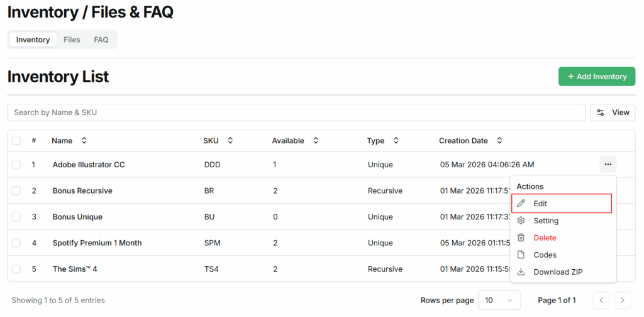The image size is (644, 317).
Task: Click the three-dot actions icon for Adobe Illustrator CC
Action: [x=608, y=165]
